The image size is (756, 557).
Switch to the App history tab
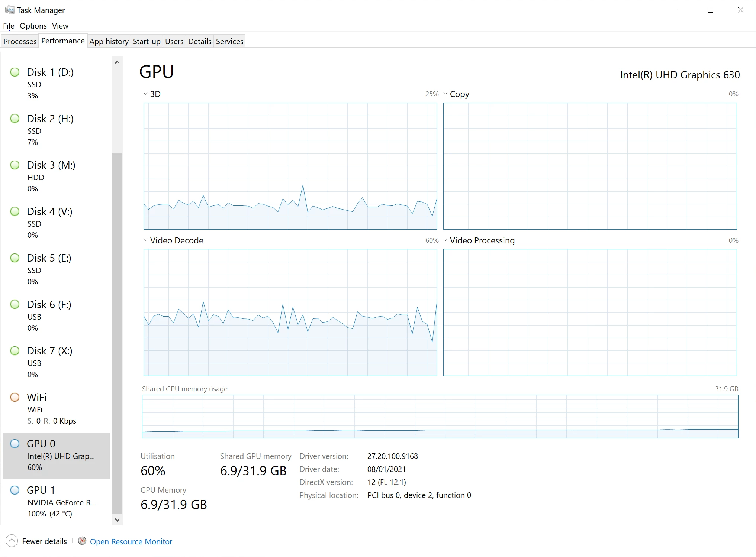pyautogui.click(x=109, y=41)
